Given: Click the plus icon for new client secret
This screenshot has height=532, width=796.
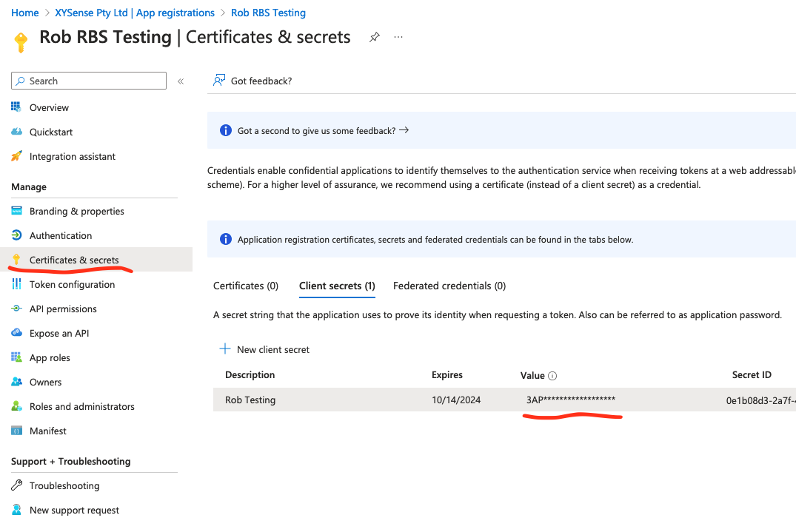Looking at the screenshot, I should coord(224,349).
